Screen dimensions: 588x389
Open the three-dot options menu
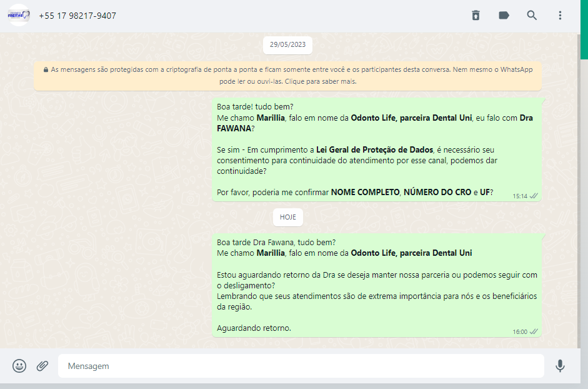coord(560,16)
